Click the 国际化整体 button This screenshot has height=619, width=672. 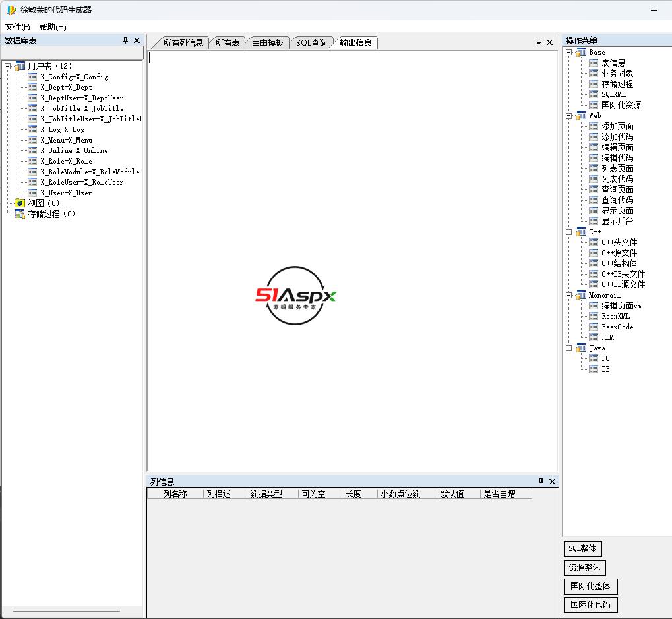[590, 587]
